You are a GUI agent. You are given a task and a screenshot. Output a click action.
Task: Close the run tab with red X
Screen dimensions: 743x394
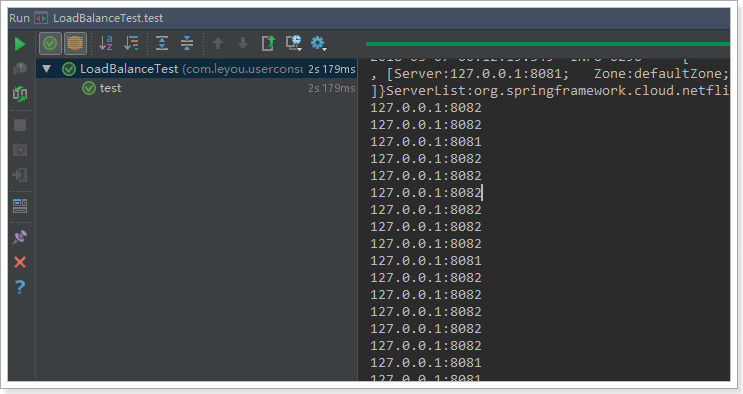tap(20, 262)
